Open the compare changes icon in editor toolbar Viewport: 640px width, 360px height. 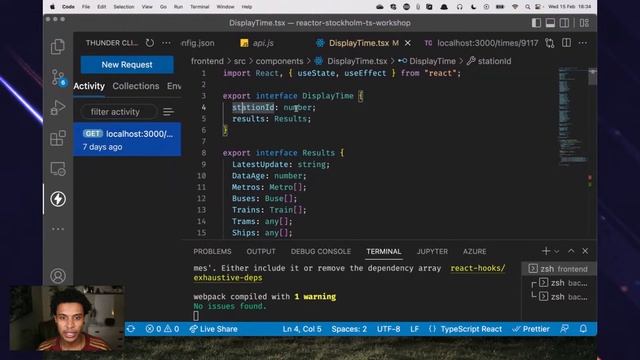(x=550, y=43)
